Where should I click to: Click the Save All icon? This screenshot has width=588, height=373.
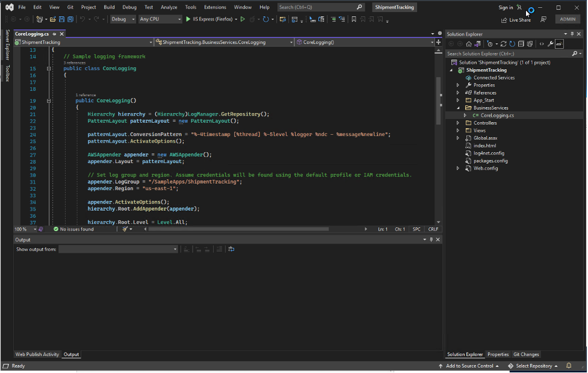coord(70,19)
